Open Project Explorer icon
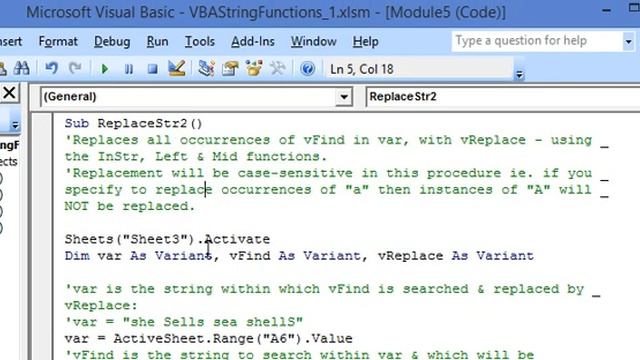Screen dimensions: 640x360 206,68
